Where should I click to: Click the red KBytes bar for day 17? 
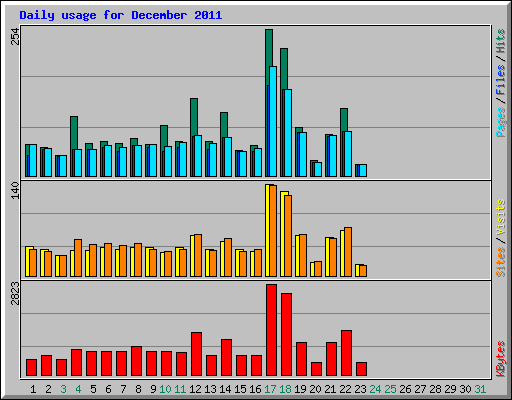point(271,330)
